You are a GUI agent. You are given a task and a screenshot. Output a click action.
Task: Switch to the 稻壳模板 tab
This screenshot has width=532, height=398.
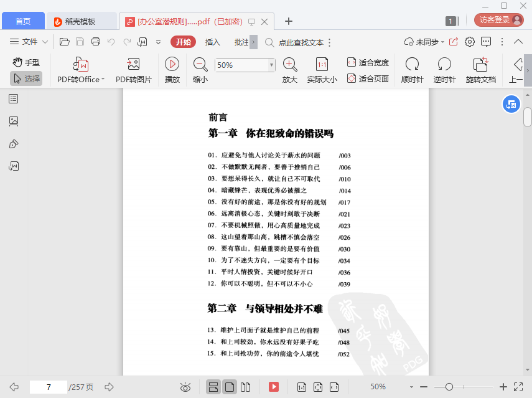click(x=80, y=21)
